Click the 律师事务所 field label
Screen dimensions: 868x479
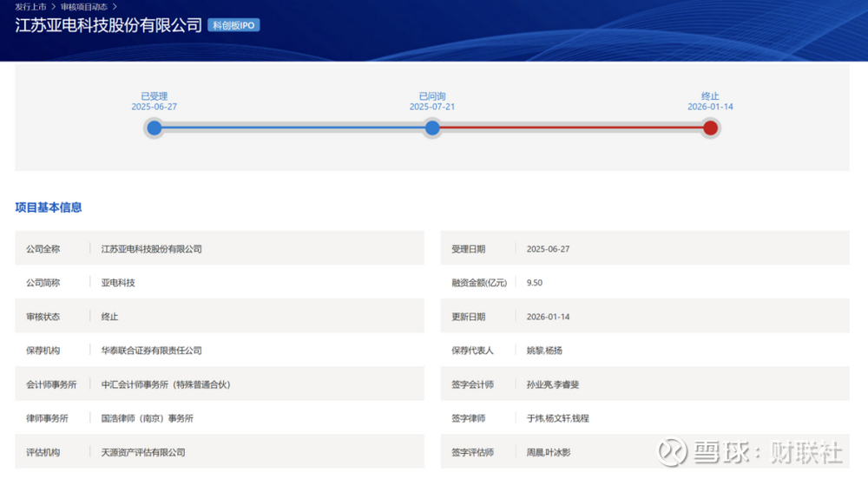click(x=47, y=418)
